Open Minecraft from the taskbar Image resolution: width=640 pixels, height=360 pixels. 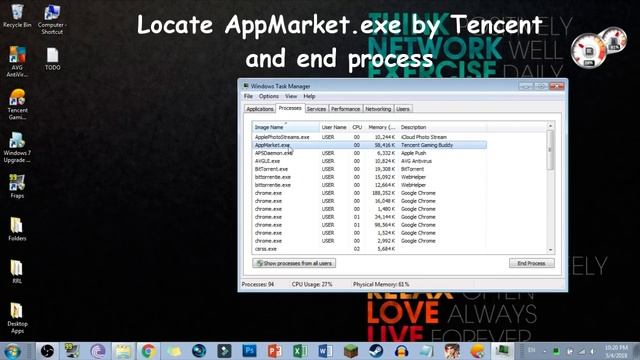pyautogui.click(x=351, y=351)
